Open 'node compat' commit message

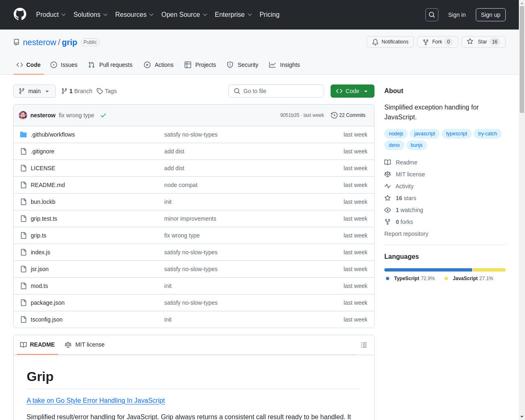tap(181, 185)
